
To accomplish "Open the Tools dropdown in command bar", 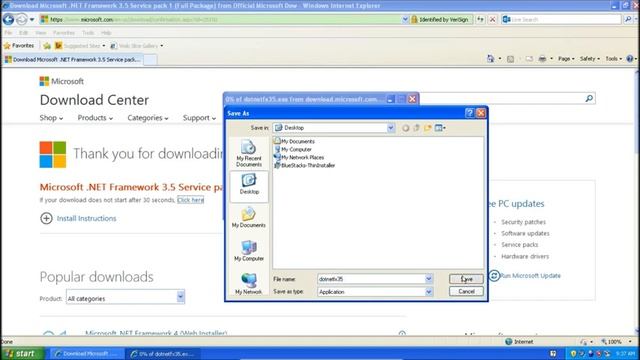I will 613,59.
